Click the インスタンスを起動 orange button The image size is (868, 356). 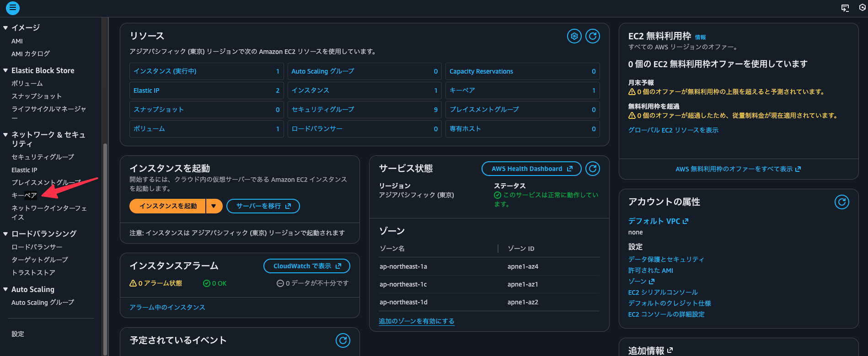point(168,206)
